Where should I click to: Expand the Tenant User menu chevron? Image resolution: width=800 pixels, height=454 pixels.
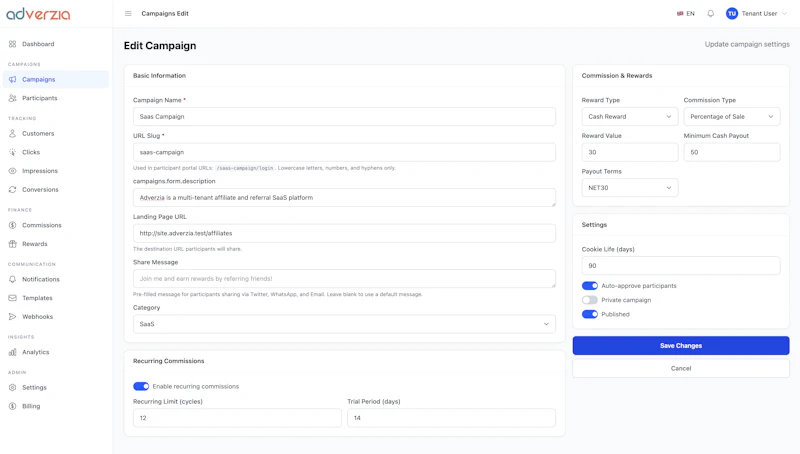point(784,14)
